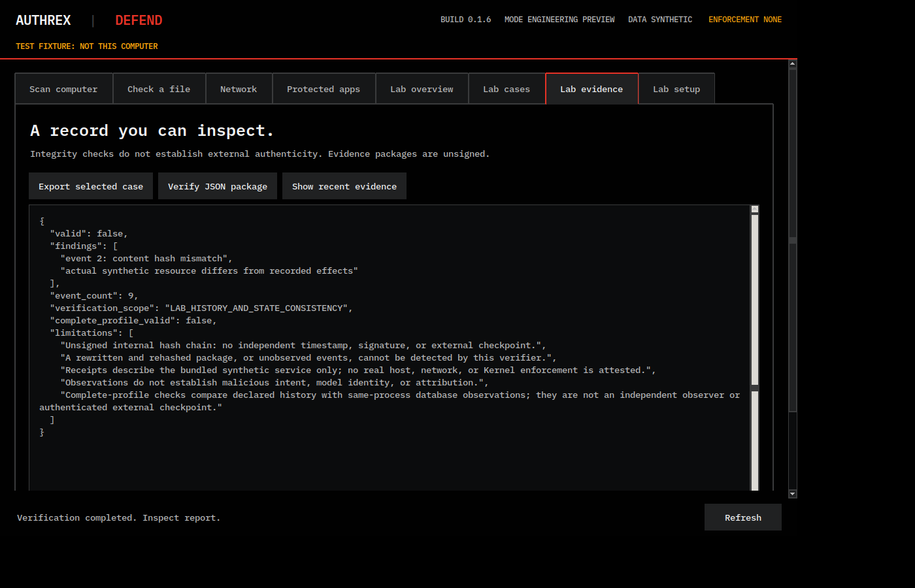Click Verify JSON package

coord(218,186)
